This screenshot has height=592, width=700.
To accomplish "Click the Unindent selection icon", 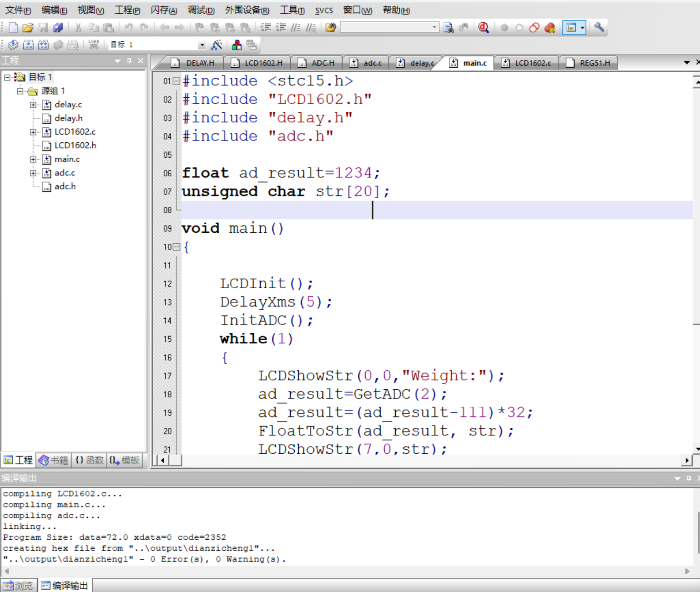I will coord(281,28).
